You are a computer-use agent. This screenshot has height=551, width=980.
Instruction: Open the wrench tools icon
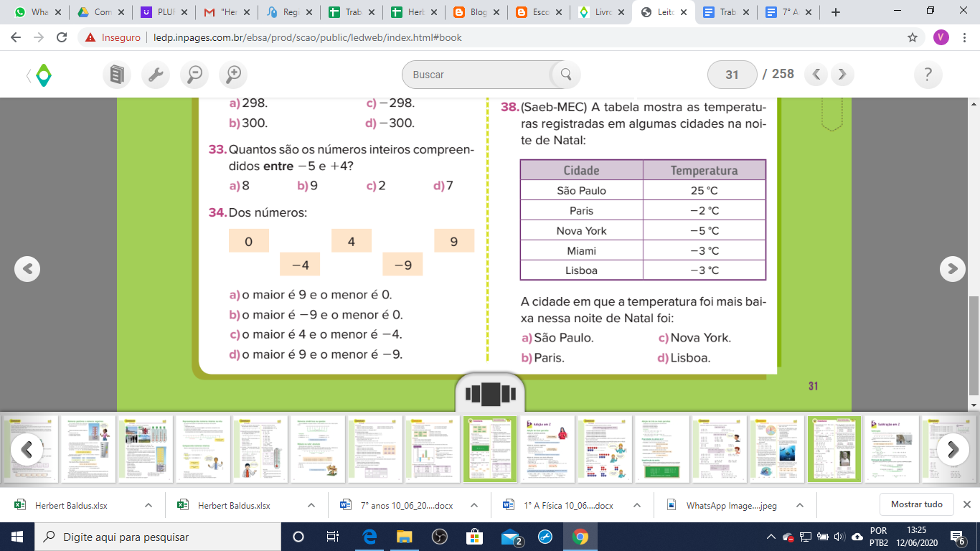coord(156,74)
